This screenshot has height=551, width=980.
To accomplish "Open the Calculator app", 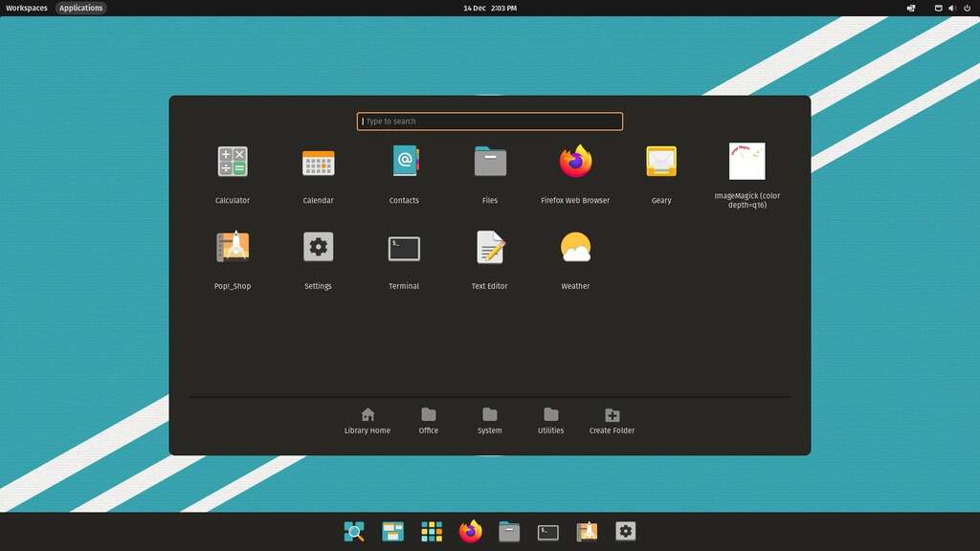I will coord(232,163).
